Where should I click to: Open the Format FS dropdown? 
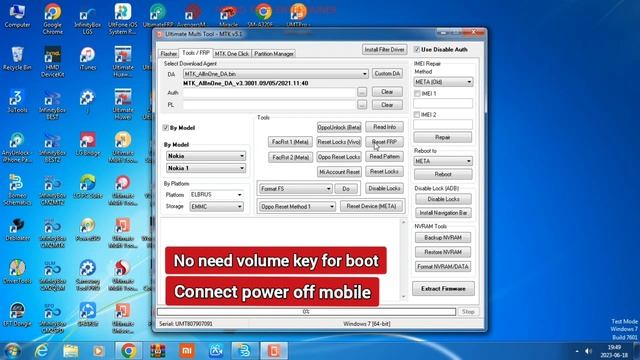point(296,189)
